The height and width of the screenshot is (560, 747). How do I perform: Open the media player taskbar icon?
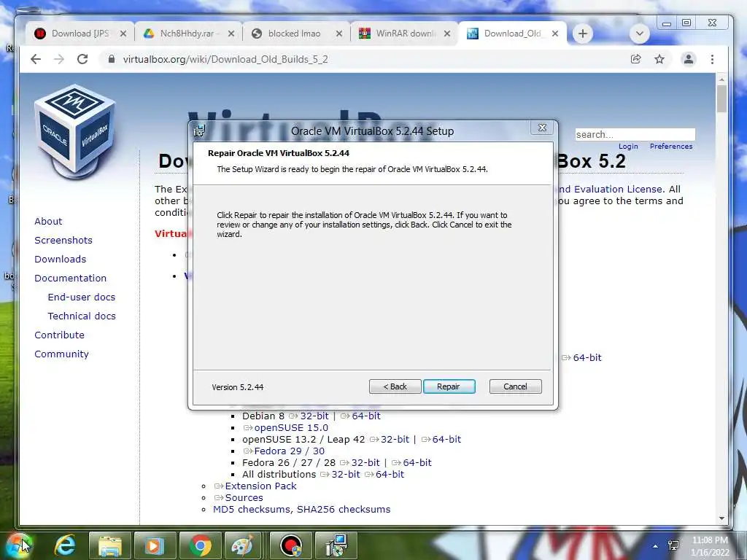click(x=155, y=545)
